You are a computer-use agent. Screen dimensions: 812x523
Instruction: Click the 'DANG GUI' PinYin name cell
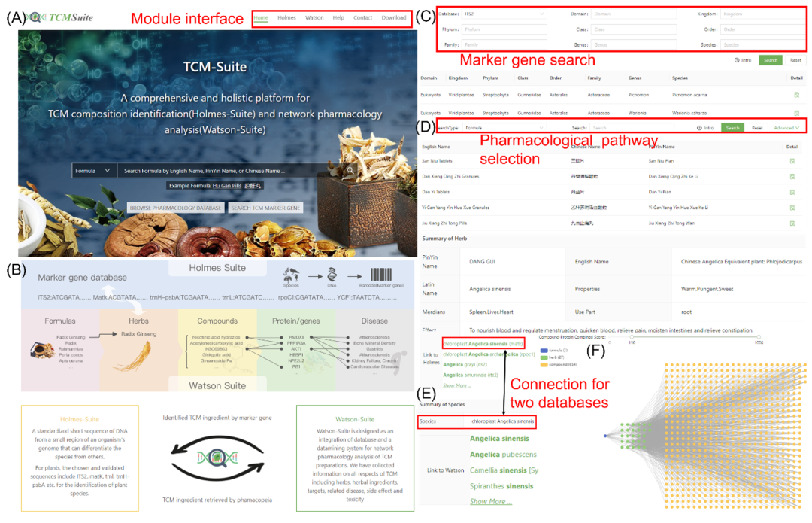pyautogui.click(x=482, y=262)
